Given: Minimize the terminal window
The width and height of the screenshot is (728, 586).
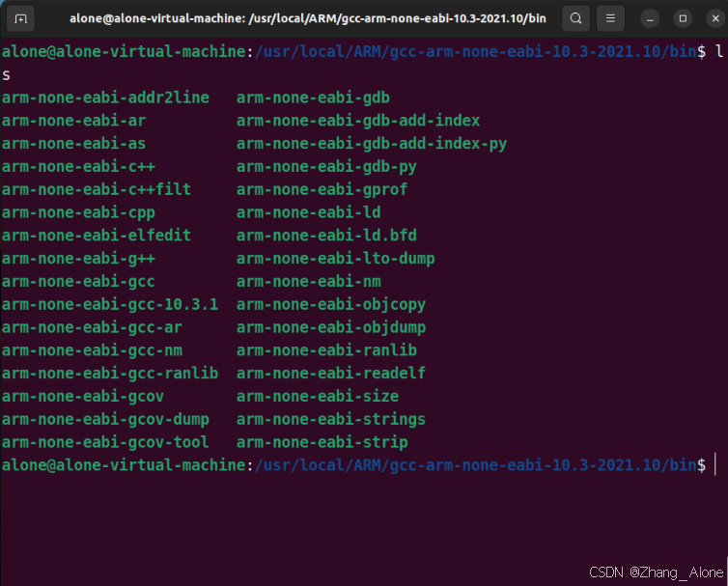Looking at the screenshot, I should tap(650, 19).
